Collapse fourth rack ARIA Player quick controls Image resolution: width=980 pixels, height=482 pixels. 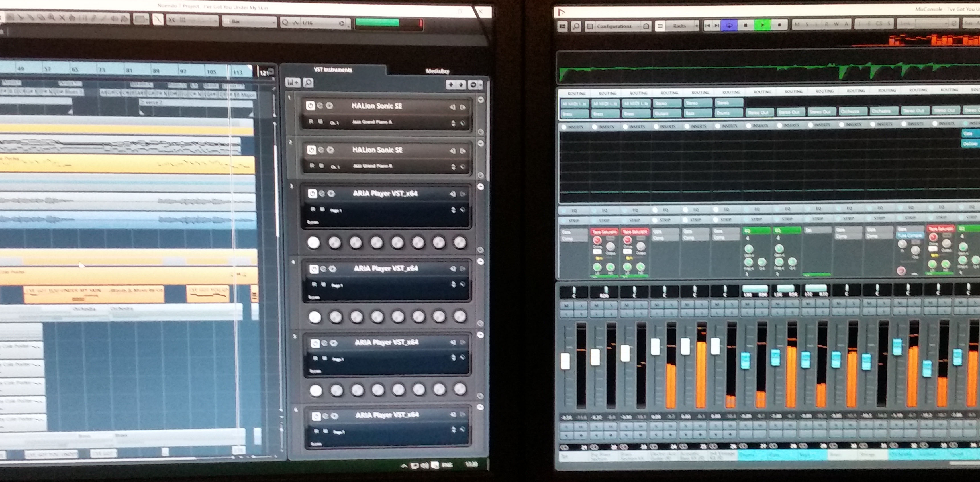pos(481,261)
